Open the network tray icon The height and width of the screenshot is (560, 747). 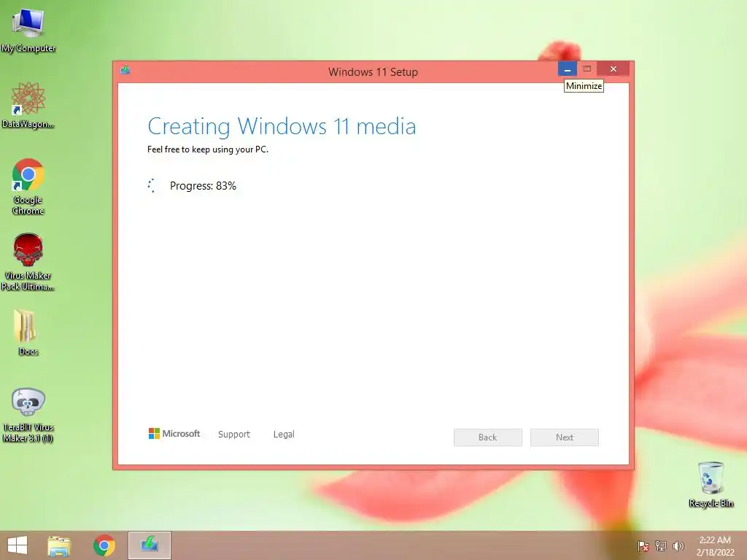(x=661, y=545)
